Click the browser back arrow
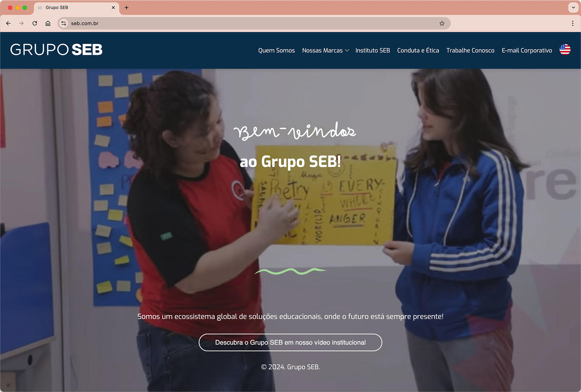This screenshot has height=392, width=581. [8, 23]
